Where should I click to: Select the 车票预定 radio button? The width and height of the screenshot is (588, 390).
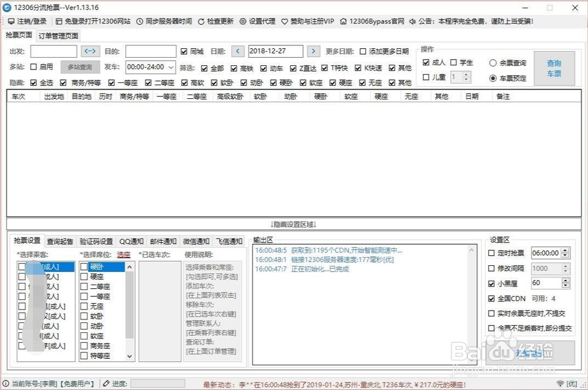[x=493, y=78]
